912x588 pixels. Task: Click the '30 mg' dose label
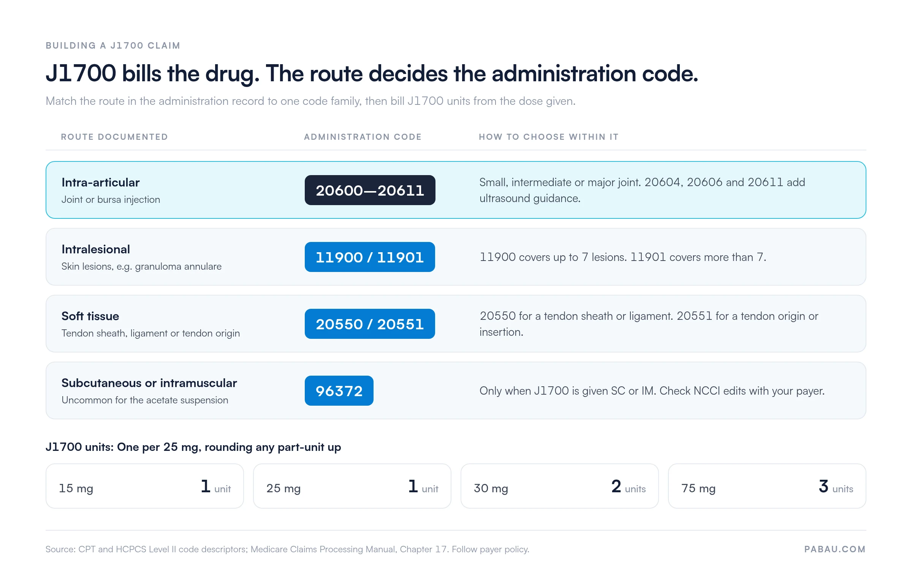point(491,488)
